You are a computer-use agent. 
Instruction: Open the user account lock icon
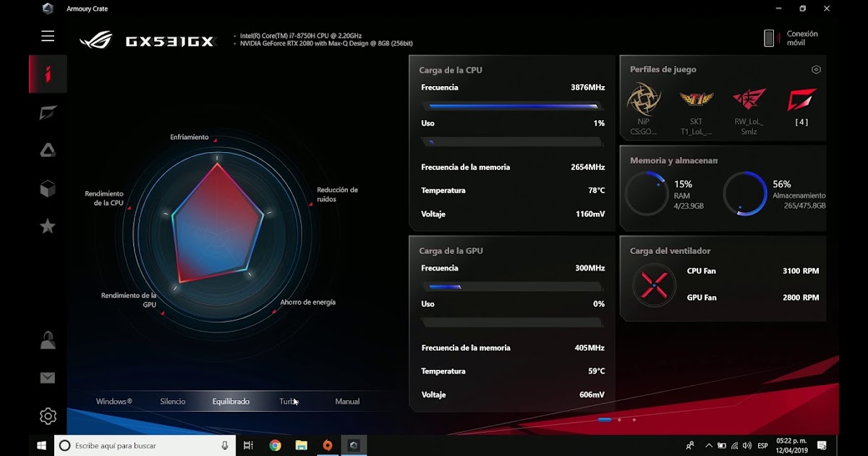click(48, 340)
